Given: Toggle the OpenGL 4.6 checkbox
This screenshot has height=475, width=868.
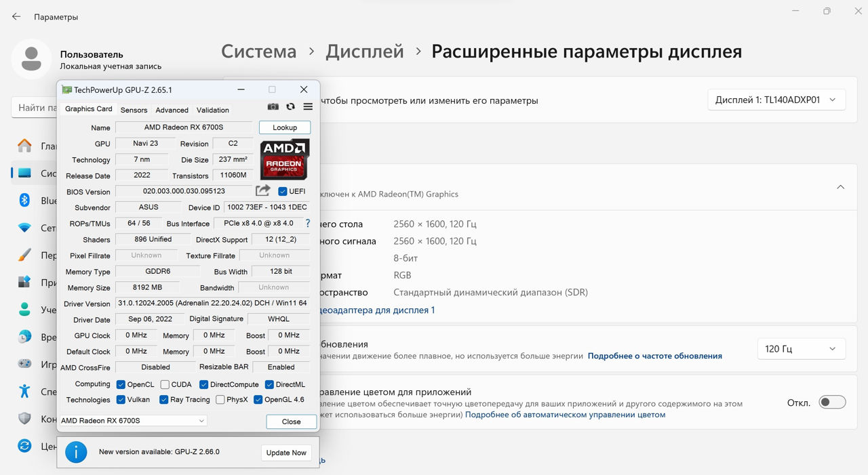Looking at the screenshot, I should 258,400.
